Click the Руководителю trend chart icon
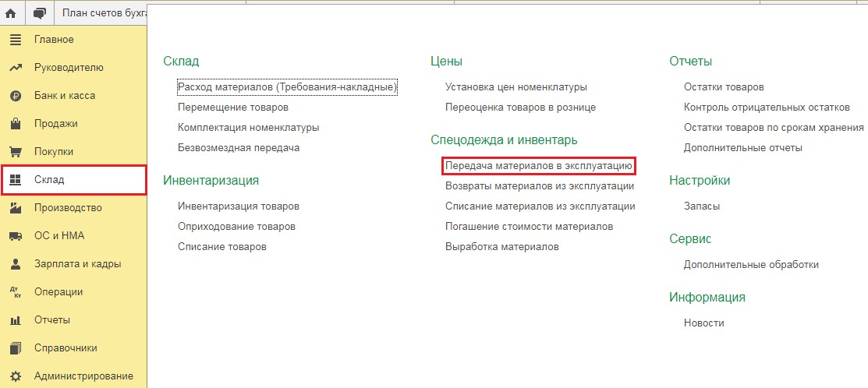The width and height of the screenshot is (868, 388). [x=15, y=68]
